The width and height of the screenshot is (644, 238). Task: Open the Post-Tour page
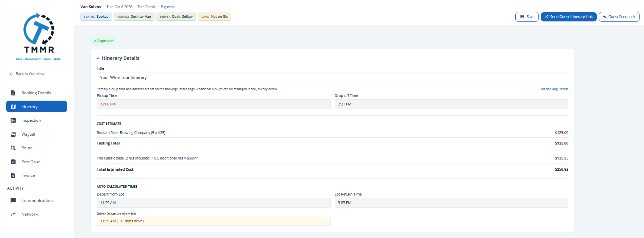(x=36, y=162)
